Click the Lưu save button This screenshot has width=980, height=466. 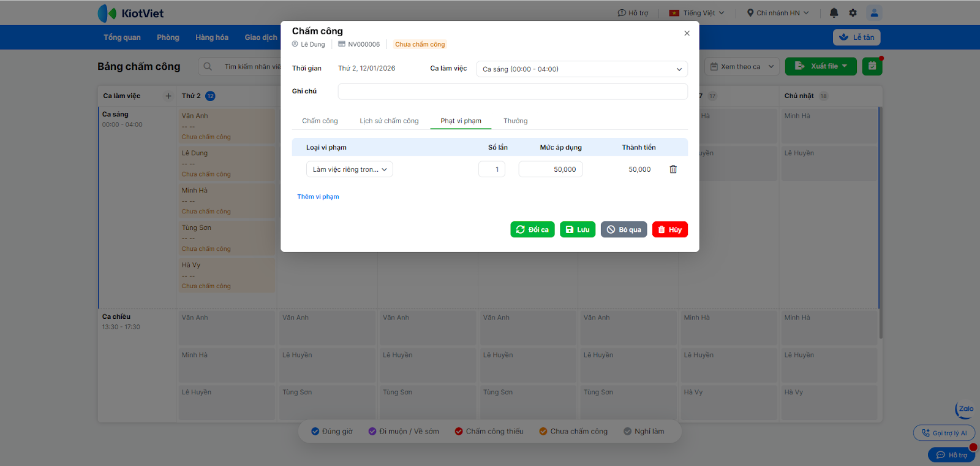[x=578, y=229]
